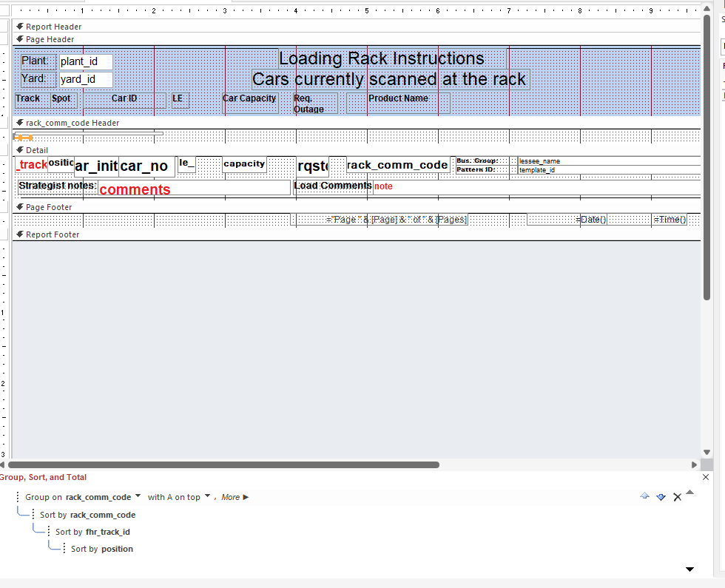This screenshot has height=588, width=725.
Task: Click the horizontal scrollbar thumb
Action: (223, 464)
